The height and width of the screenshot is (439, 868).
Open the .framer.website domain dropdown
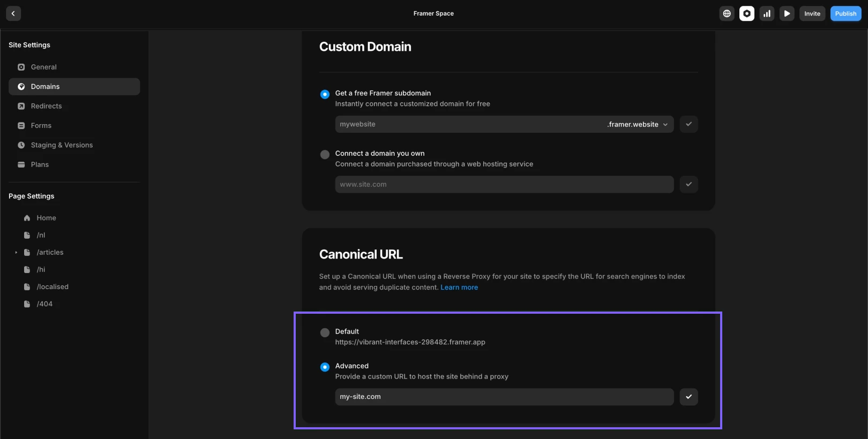[x=638, y=124]
